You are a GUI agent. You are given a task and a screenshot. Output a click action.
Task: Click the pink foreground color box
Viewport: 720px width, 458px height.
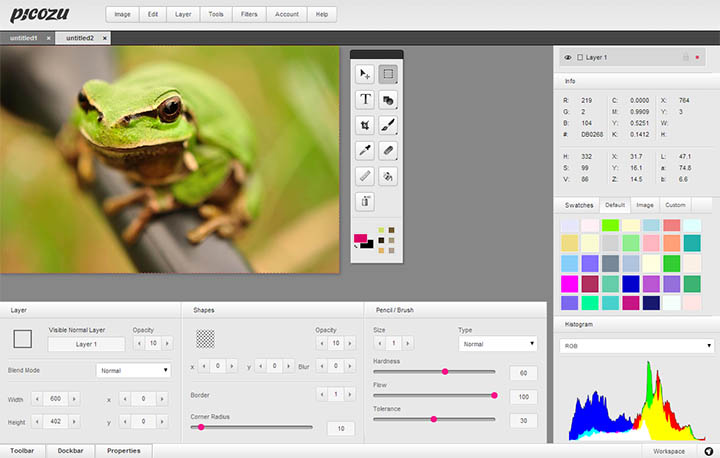(360, 238)
